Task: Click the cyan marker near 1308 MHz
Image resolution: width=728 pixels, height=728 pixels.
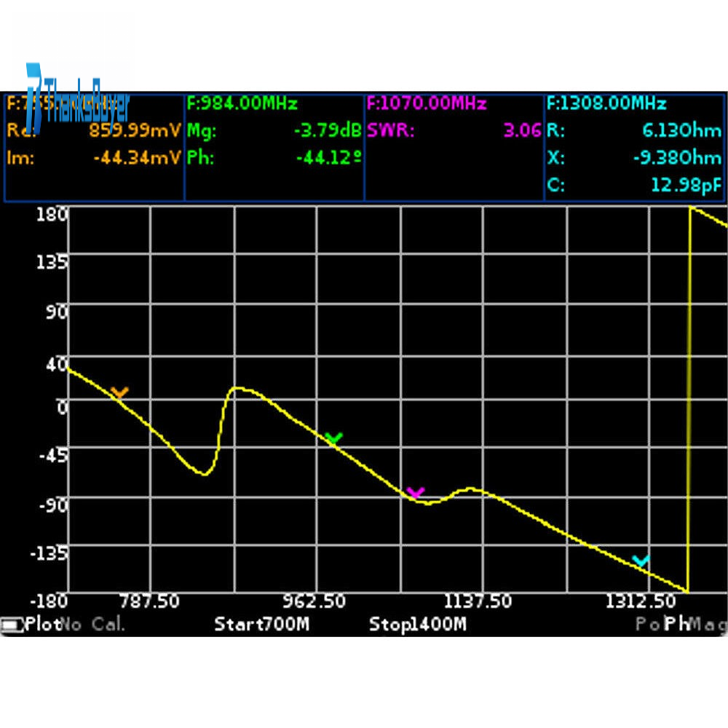Action: [x=641, y=561]
